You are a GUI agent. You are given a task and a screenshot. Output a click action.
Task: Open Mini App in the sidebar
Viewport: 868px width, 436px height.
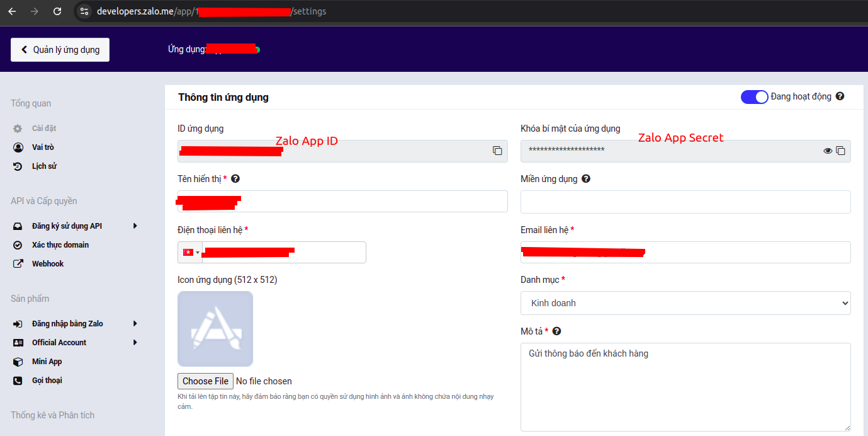47,362
